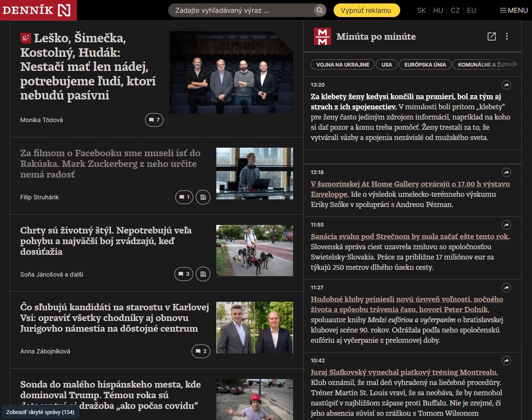
Task: Share the 10:42 minute post
Action: click(506, 361)
